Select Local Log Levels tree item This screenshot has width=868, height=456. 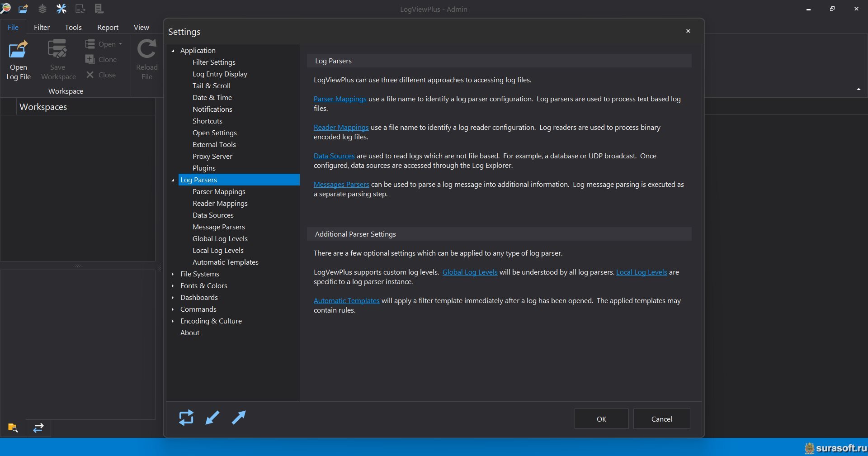point(218,250)
